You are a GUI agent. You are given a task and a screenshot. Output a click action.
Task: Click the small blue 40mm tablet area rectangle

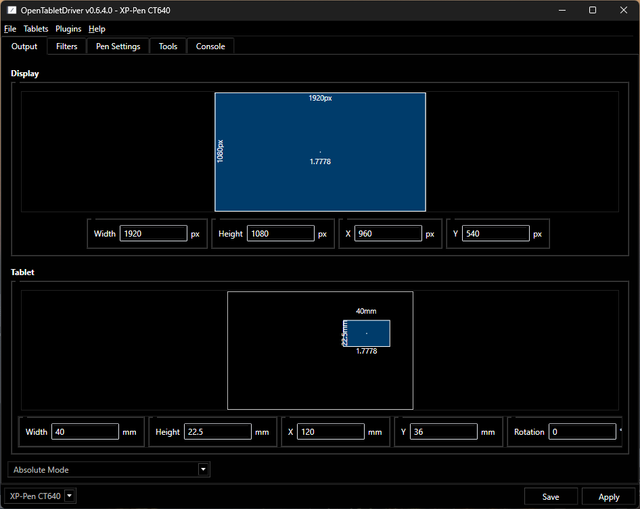367,333
